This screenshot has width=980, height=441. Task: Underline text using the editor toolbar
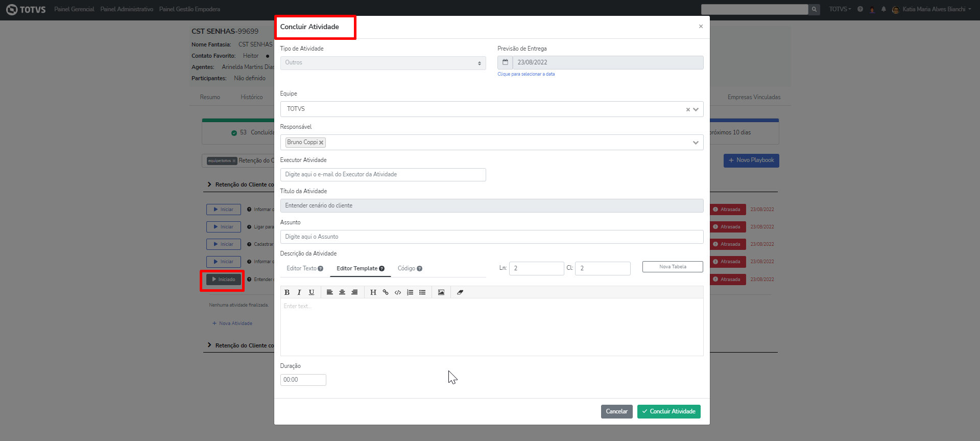[x=312, y=292]
